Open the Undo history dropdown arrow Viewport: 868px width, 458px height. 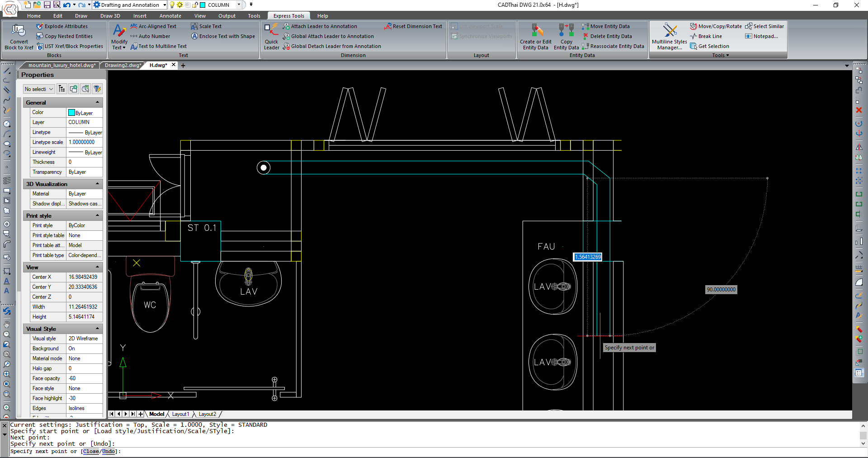click(74, 5)
